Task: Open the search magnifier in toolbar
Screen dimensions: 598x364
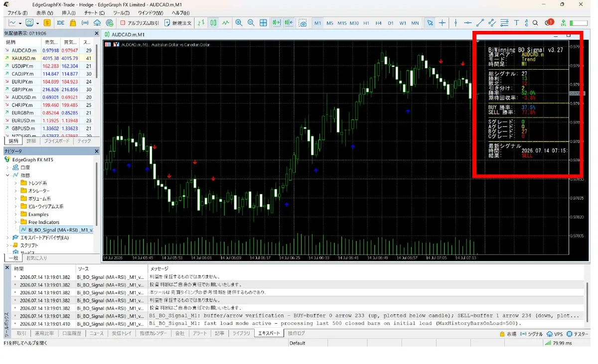Action: point(535,23)
